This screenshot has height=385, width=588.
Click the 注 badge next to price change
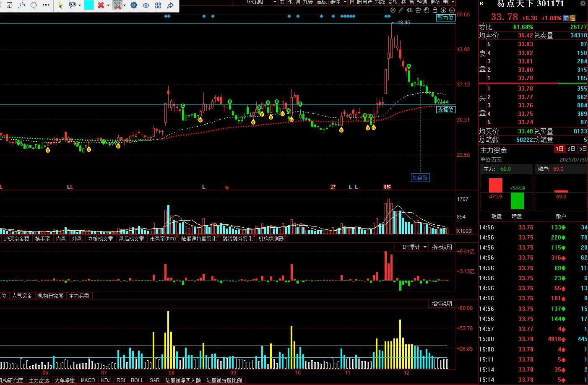click(x=572, y=18)
